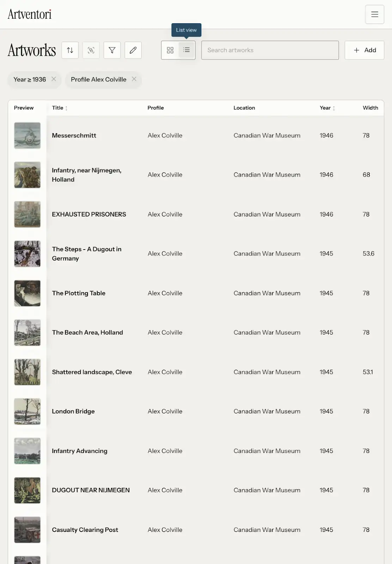This screenshot has width=392, height=564.
Task: Click the sort artworks icon
Action: (x=70, y=50)
